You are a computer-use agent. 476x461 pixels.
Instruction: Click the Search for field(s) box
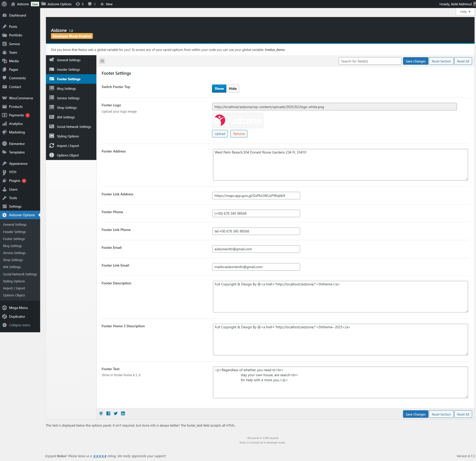point(370,61)
